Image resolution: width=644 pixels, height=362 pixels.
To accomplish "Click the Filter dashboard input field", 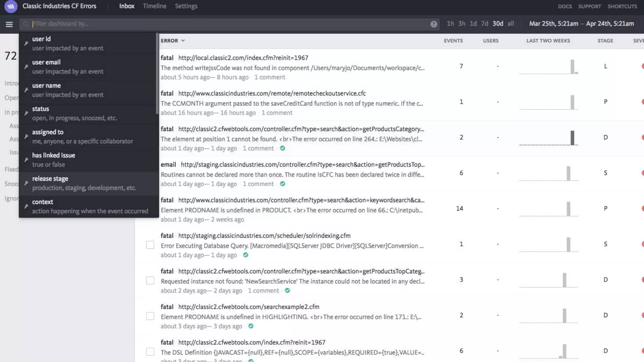I will click(220, 24).
